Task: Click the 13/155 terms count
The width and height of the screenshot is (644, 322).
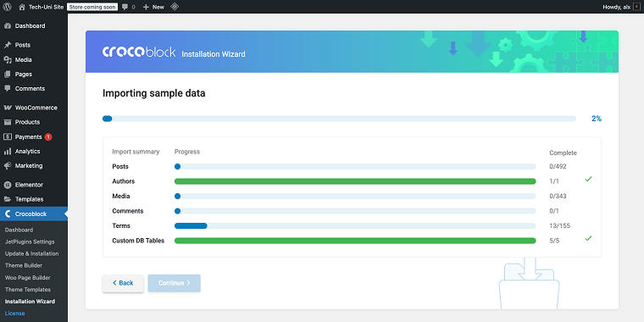Action: coord(559,226)
